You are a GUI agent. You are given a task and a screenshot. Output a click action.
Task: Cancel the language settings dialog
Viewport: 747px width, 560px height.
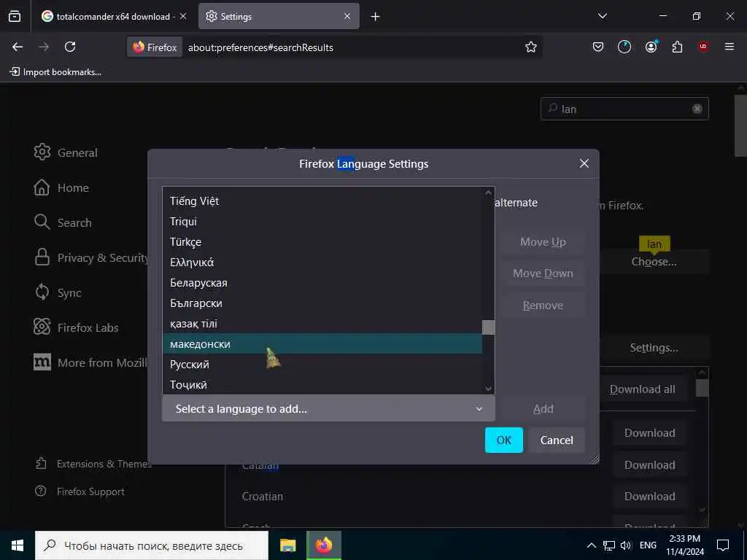point(557,440)
